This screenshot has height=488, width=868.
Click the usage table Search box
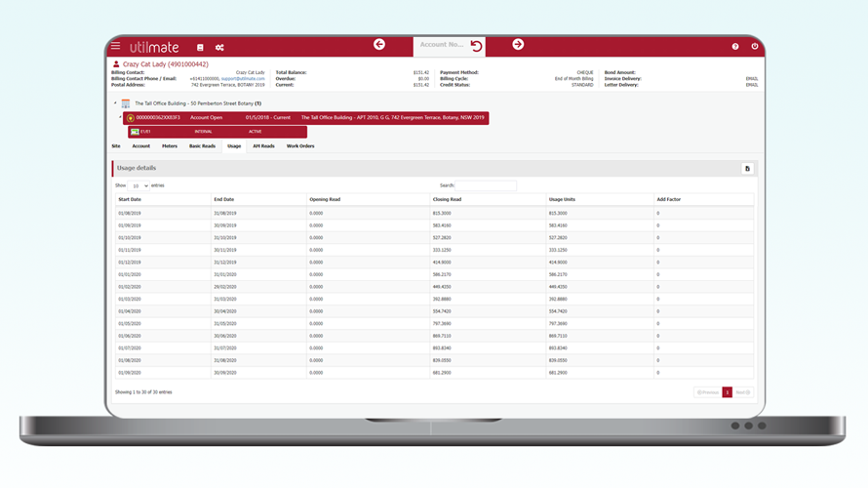(x=486, y=185)
